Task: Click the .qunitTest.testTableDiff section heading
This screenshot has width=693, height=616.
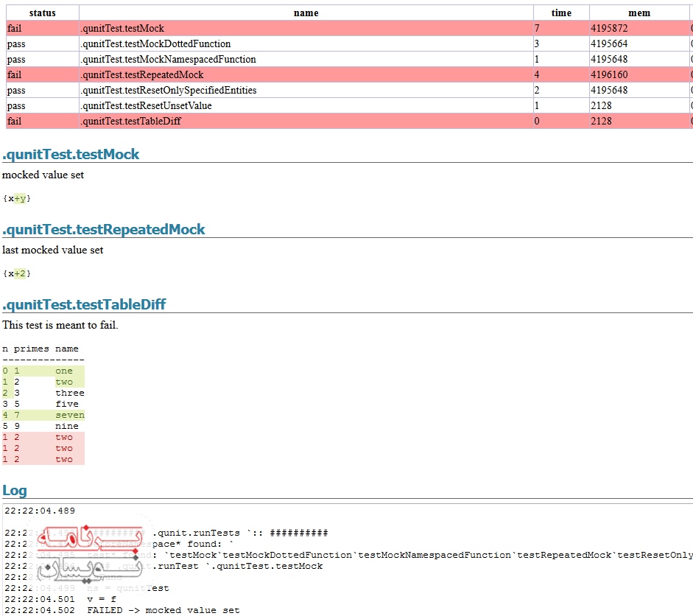Action: coord(84,305)
